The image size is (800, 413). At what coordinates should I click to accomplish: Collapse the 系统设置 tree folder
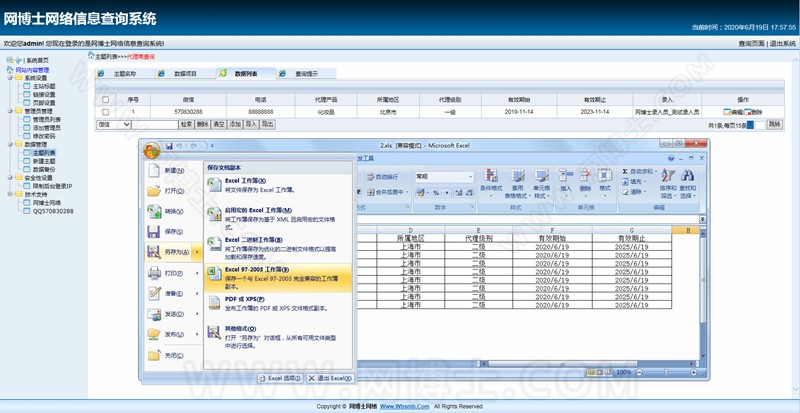[x=11, y=78]
